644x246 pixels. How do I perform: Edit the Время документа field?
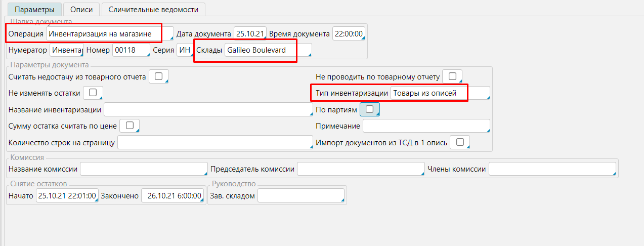pos(348,34)
